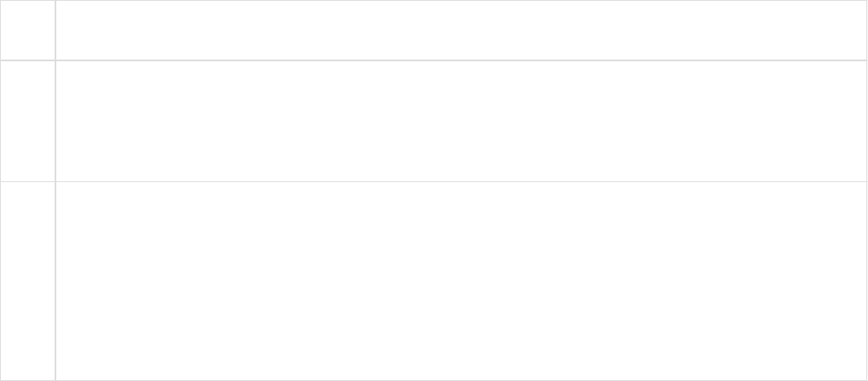
Task: Select the narrow cell in the bottom row
Action: pos(28,280)
